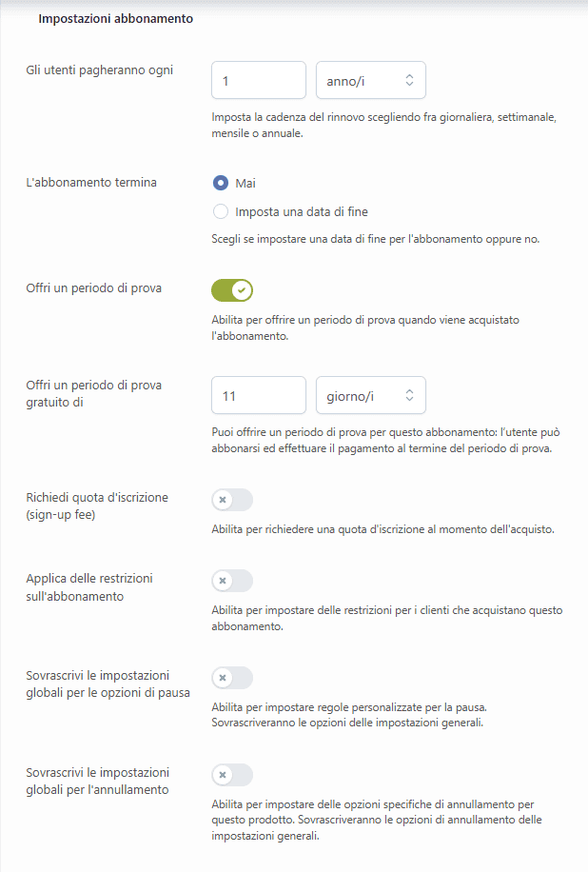Click the X icon on pause options toggle
Viewport: 588px width, 872px height.
point(225,678)
